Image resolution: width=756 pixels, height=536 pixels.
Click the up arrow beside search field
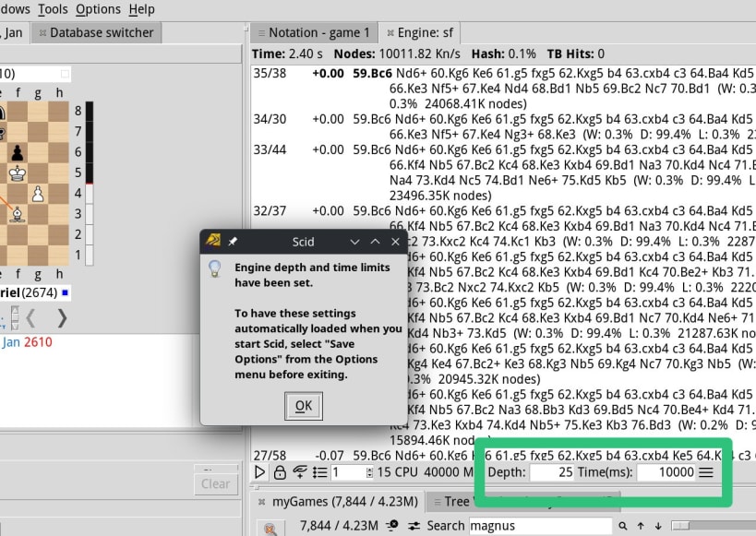641,526
